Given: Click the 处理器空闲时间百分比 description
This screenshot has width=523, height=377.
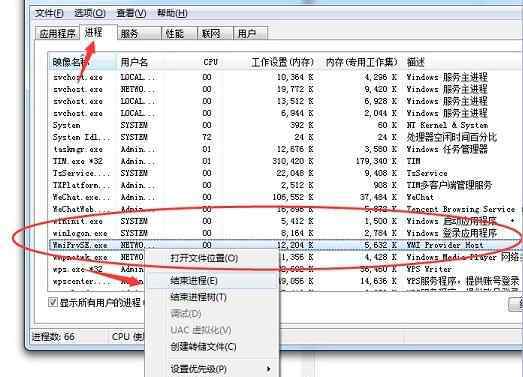Looking at the screenshot, I should pos(452,137).
